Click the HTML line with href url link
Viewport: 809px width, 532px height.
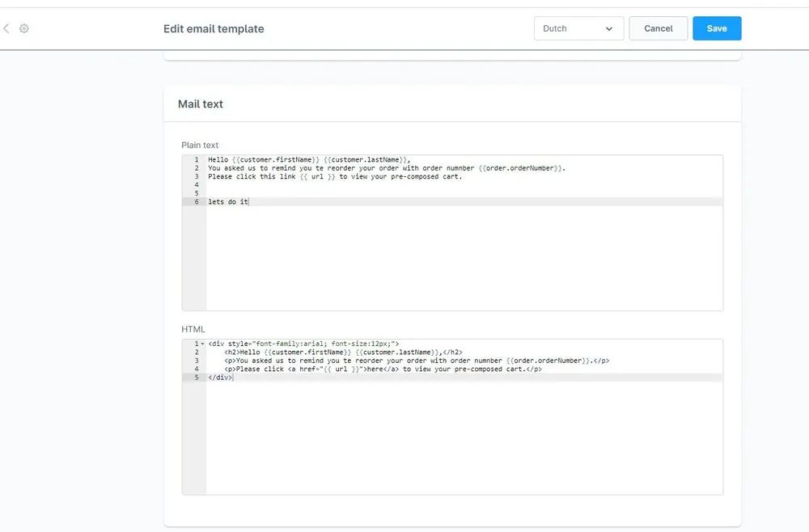tap(383, 369)
